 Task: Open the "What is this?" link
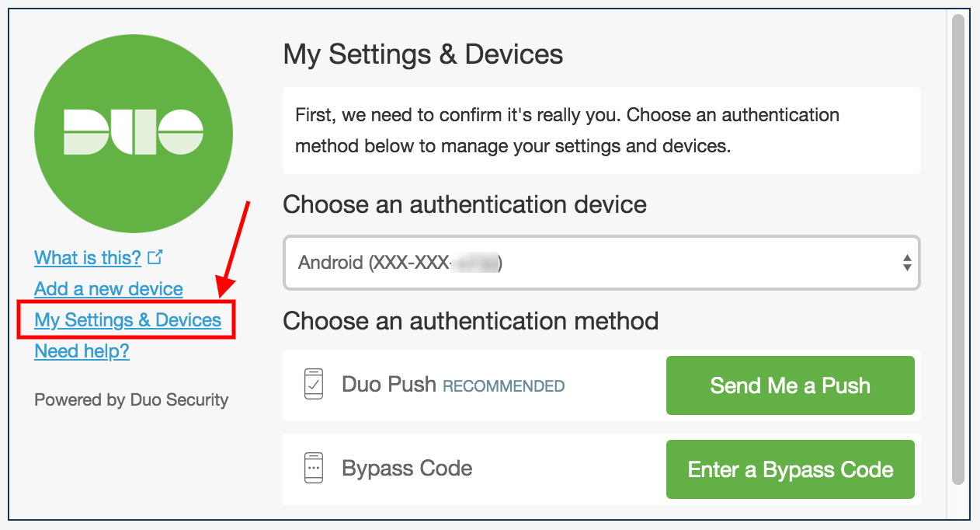tap(88, 257)
